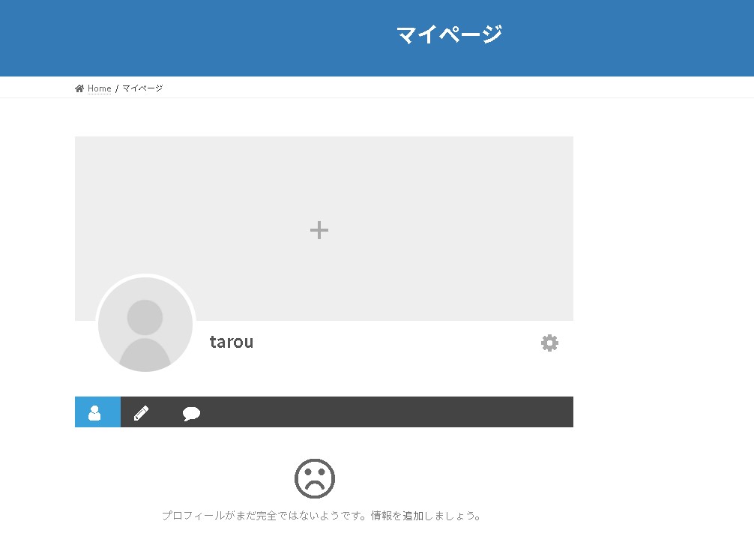Switch to the pencil posts tab

click(x=141, y=413)
